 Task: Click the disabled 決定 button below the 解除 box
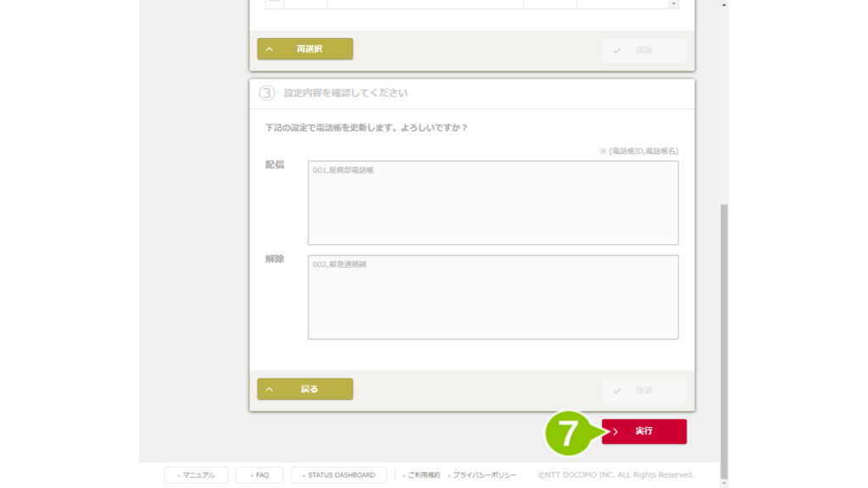tap(644, 390)
